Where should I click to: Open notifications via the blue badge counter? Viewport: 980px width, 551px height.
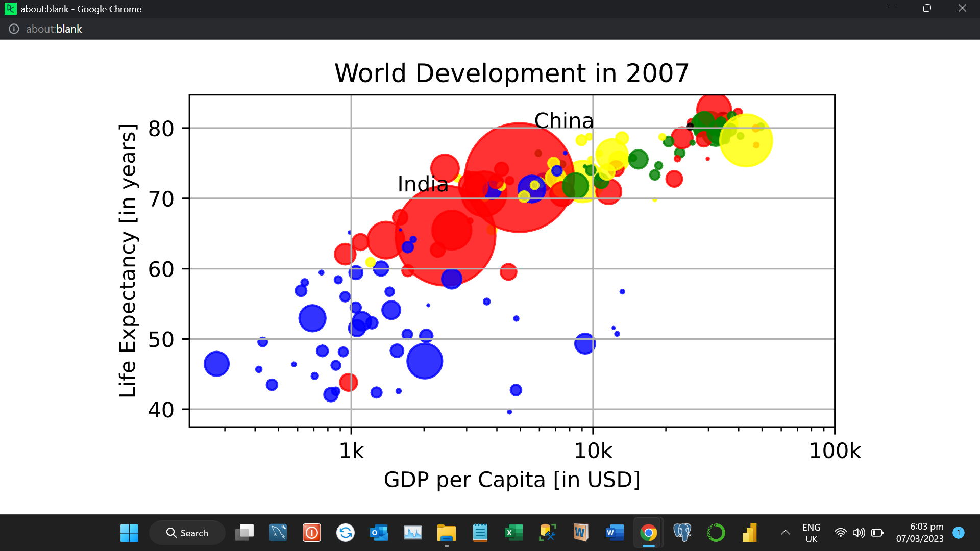click(x=959, y=532)
